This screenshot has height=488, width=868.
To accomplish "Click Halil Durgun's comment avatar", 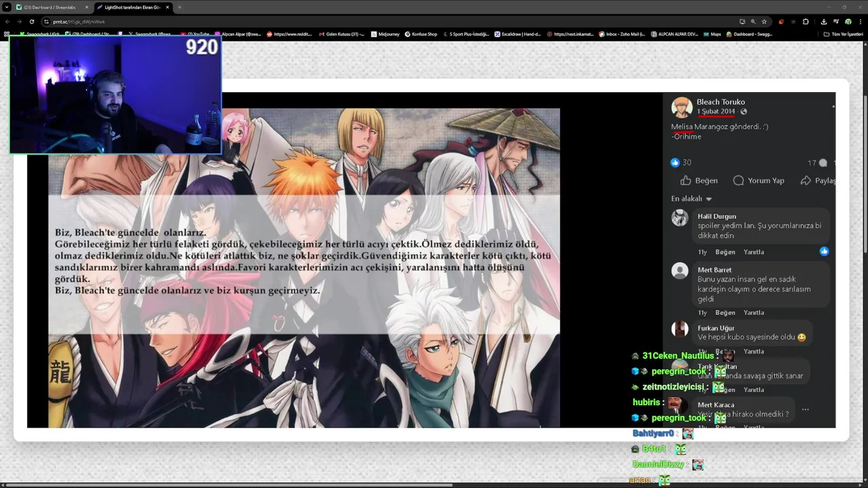I will (x=679, y=218).
